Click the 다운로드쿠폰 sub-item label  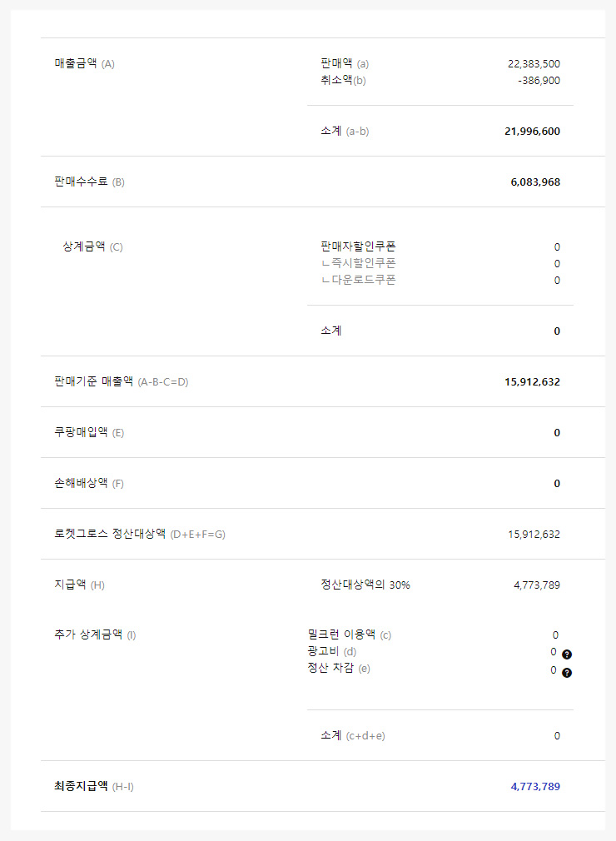(362, 280)
